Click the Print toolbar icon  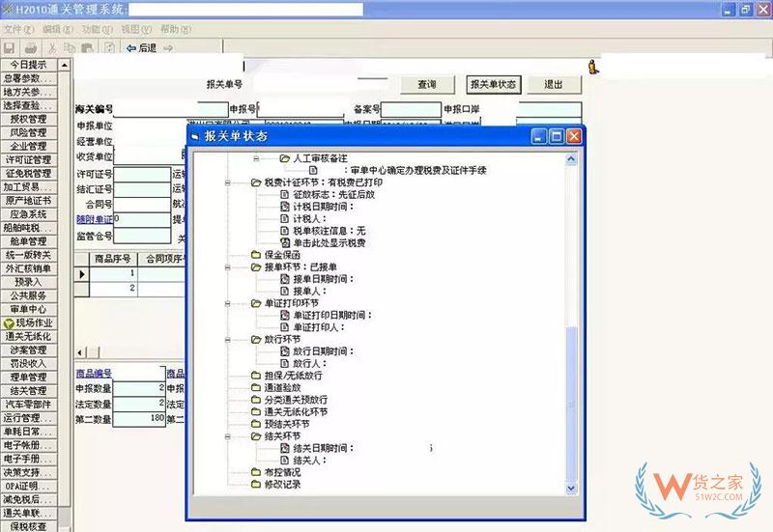click(31, 48)
